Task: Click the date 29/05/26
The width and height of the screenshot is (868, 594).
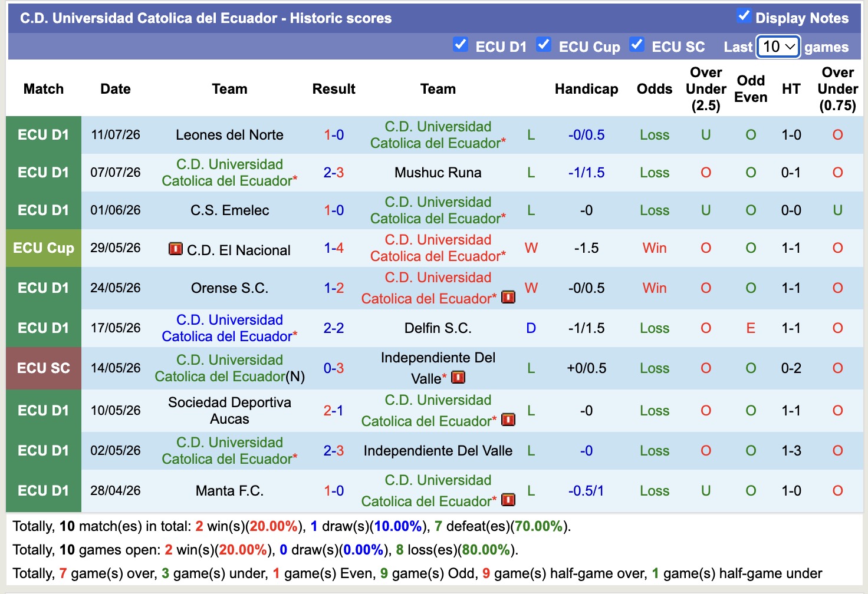Action: click(116, 248)
